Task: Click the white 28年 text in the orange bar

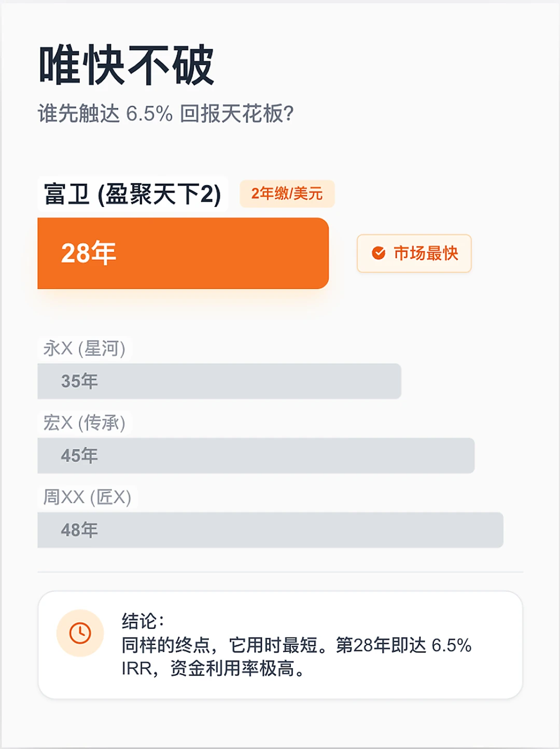Action: click(88, 253)
